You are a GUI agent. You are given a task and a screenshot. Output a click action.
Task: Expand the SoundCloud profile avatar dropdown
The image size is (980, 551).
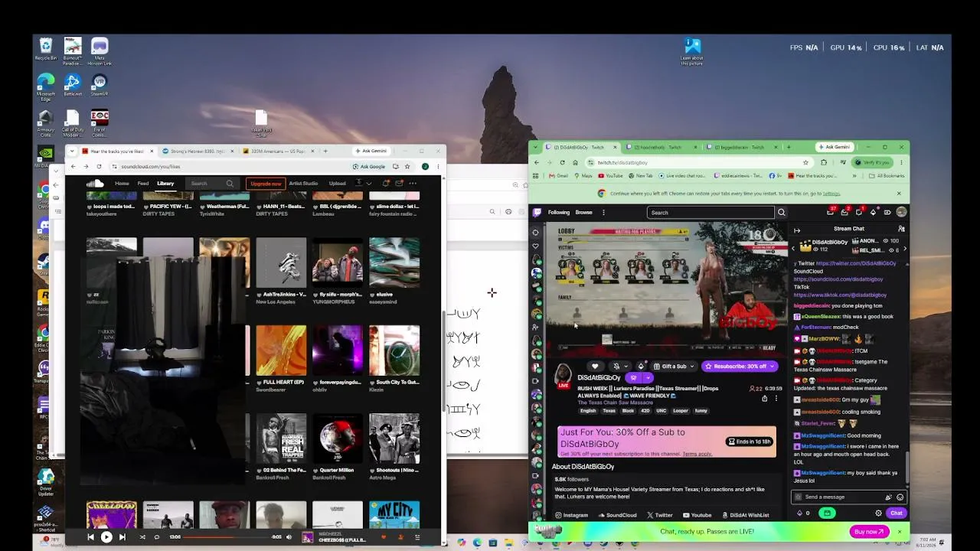pyautogui.click(x=362, y=184)
